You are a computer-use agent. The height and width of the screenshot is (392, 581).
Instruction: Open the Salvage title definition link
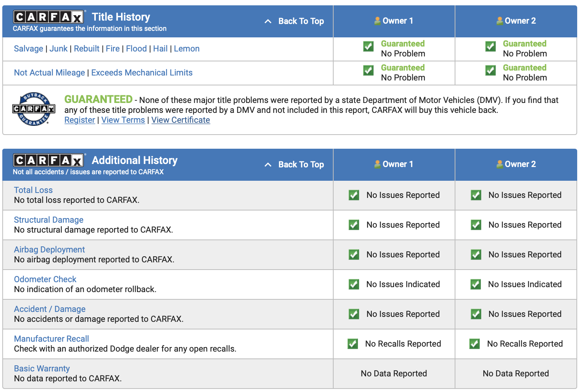point(29,49)
